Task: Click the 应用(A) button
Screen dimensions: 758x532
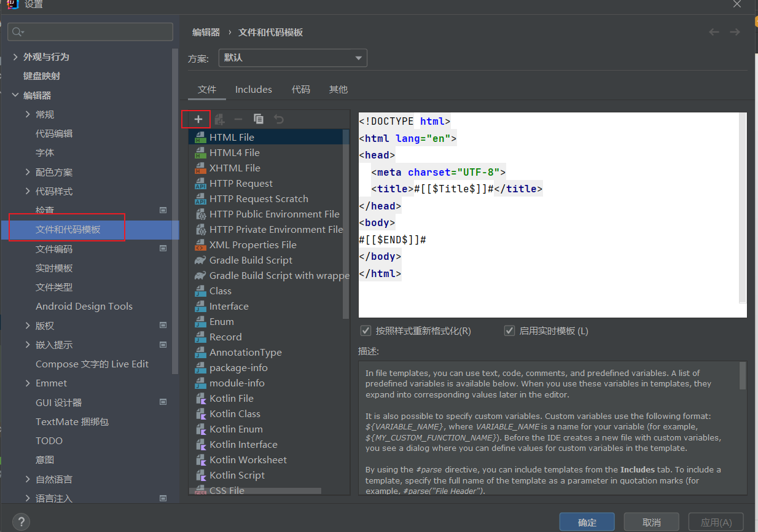Action: pos(716,522)
